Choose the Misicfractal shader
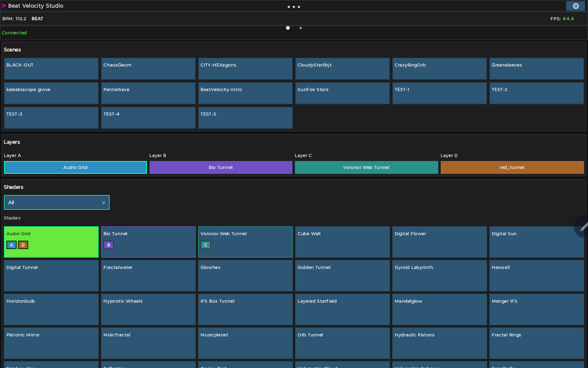The height and width of the screenshot is (368, 588). pos(148,343)
